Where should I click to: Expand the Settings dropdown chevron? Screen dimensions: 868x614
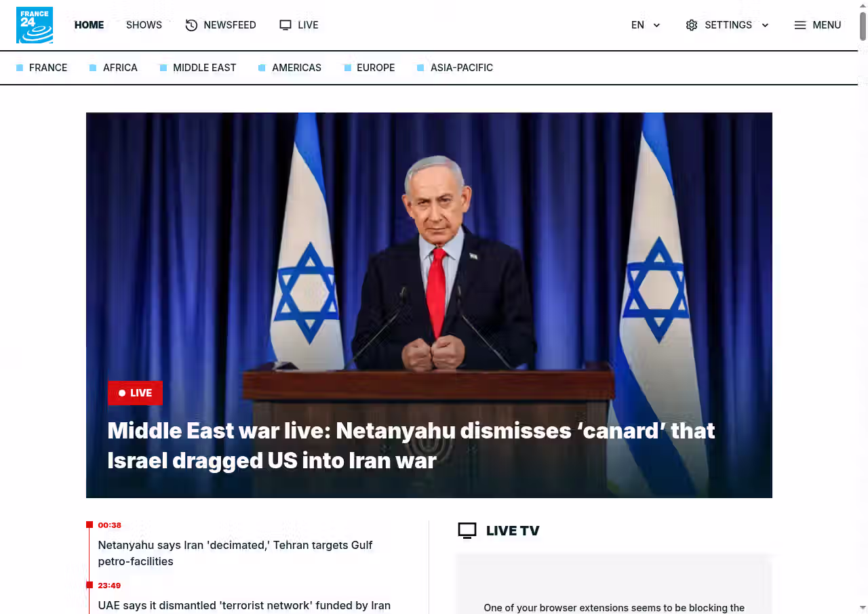[x=765, y=25]
